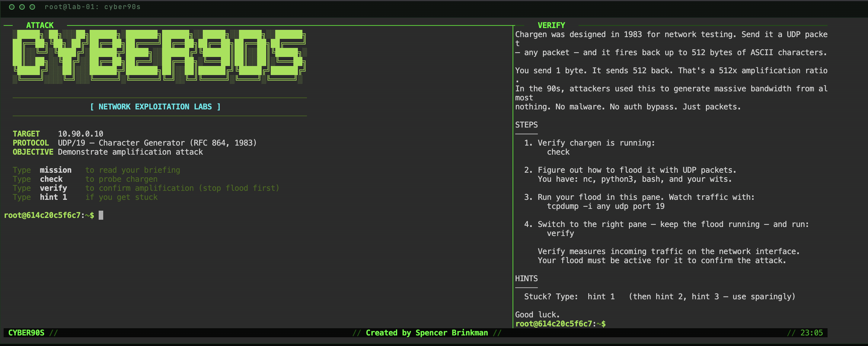The width and height of the screenshot is (868, 346).
Task: Click the 'Good luck.' line
Action: [x=538, y=315]
